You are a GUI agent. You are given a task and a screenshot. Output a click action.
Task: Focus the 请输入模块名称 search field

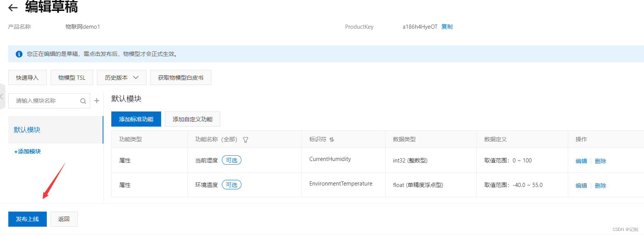tap(45, 101)
